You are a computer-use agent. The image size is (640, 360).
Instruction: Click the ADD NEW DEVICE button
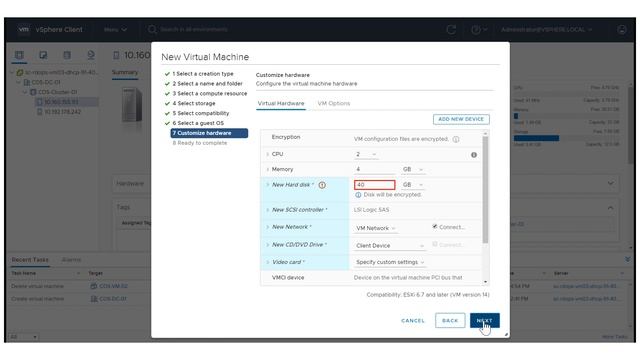[461, 119]
